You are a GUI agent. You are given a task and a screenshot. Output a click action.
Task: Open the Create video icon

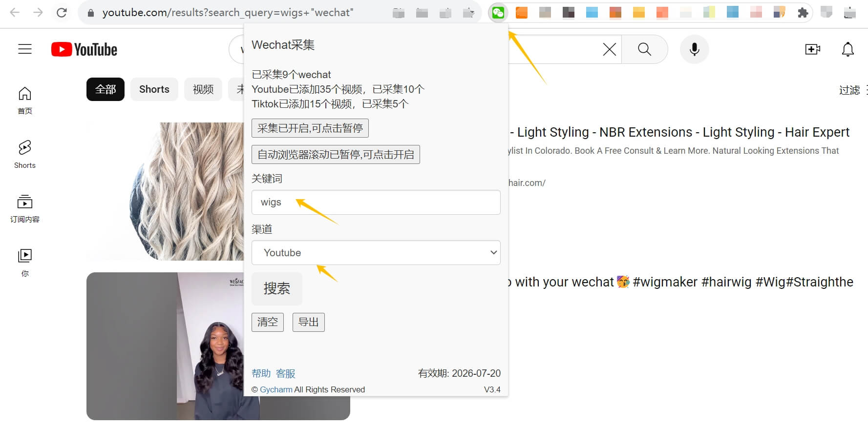pyautogui.click(x=813, y=49)
